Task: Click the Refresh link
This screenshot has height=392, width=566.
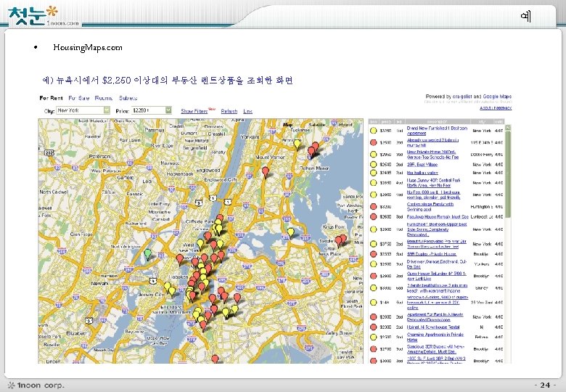Action: click(229, 111)
